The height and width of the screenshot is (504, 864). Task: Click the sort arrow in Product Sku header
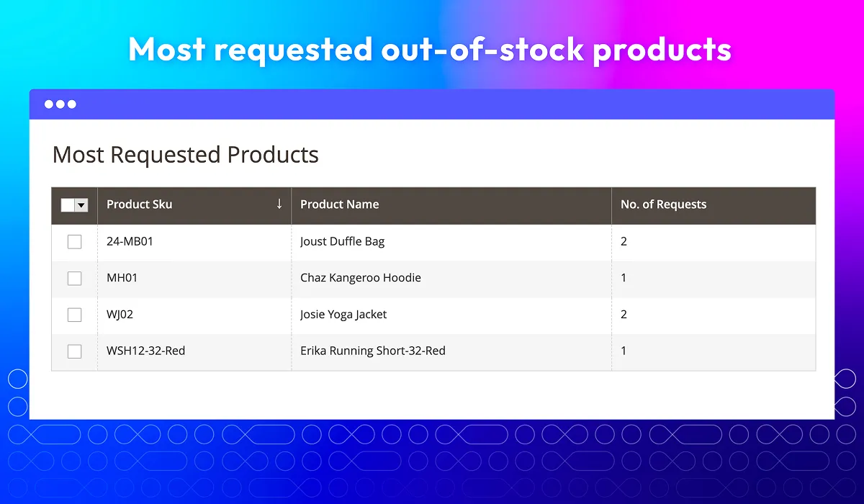pyautogui.click(x=279, y=204)
